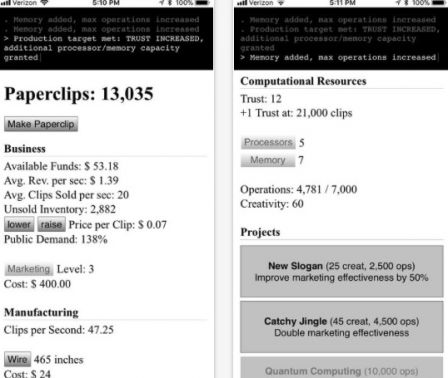
Task: Add Memory with trust
Action: [x=268, y=160]
